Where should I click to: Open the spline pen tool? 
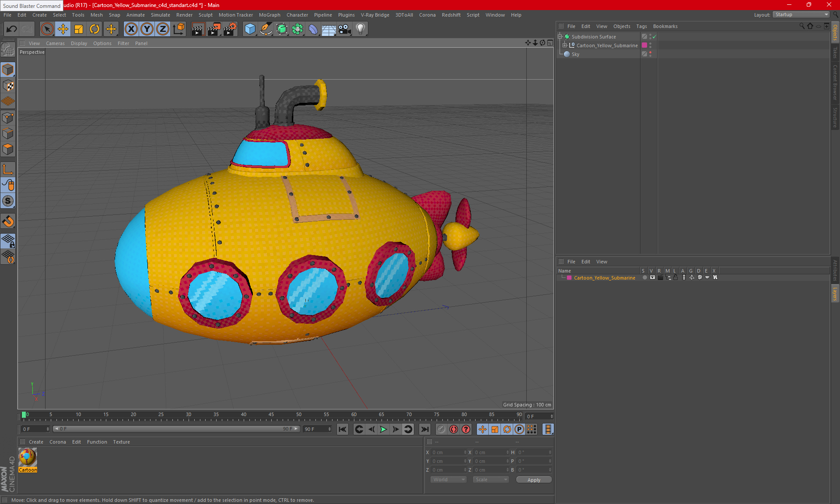coord(266,29)
